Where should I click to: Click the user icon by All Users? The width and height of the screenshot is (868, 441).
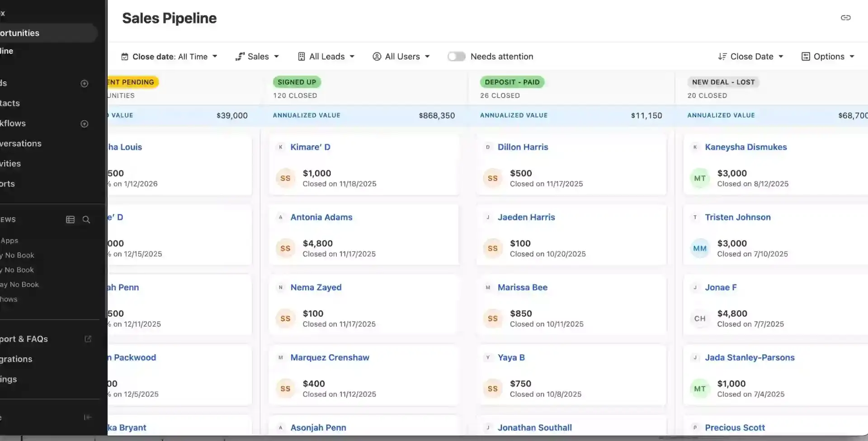point(377,57)
